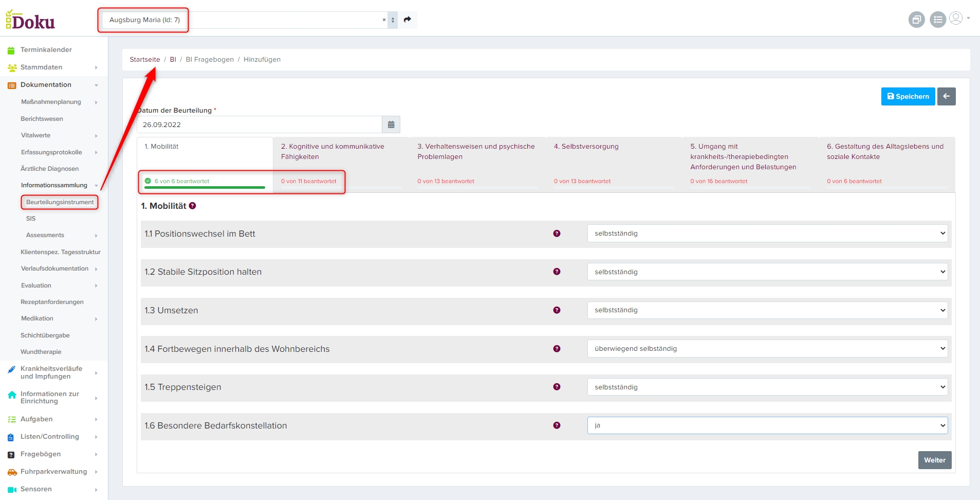Open the Besondere Bedarfskonstellation dropdown
The height and width of the screenshot is (500, 980).
767,425
